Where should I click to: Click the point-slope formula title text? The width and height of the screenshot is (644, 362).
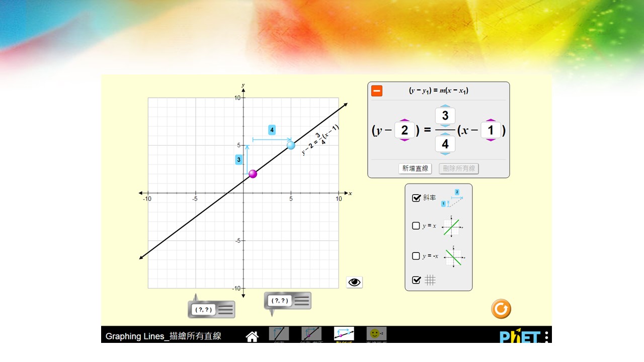tap(439, 91)
